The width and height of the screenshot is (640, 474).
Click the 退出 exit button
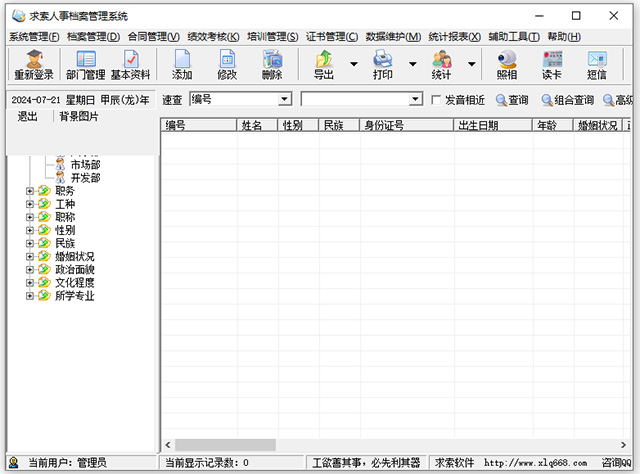pos(27,116)
